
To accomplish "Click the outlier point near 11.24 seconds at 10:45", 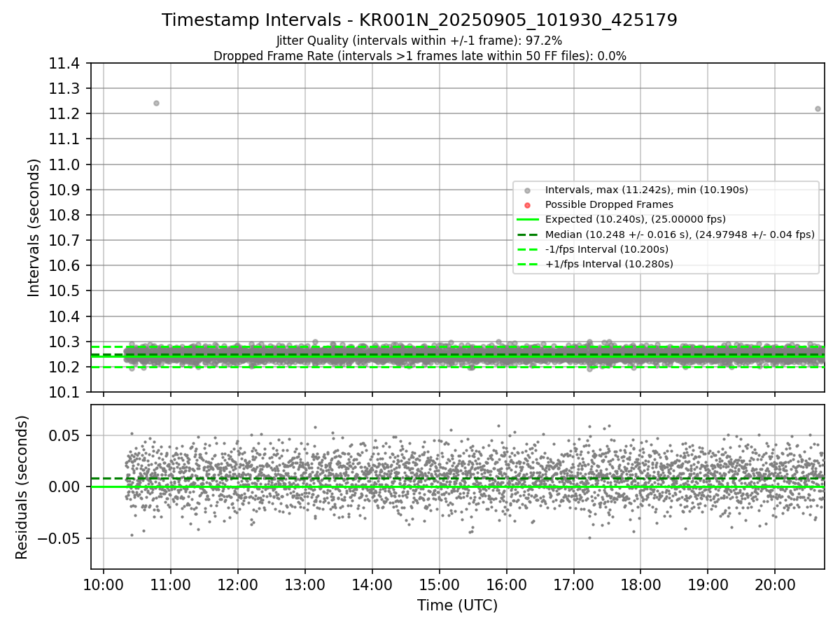I will [156, 103].
